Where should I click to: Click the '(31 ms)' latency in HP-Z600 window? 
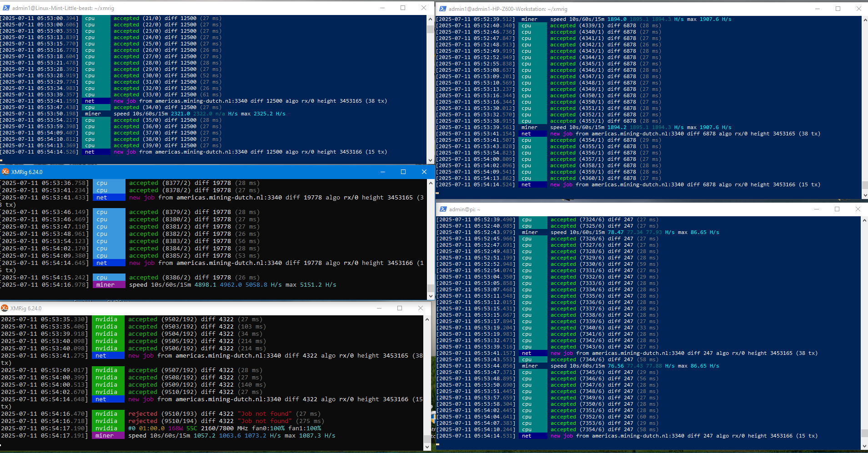(651, 146)
